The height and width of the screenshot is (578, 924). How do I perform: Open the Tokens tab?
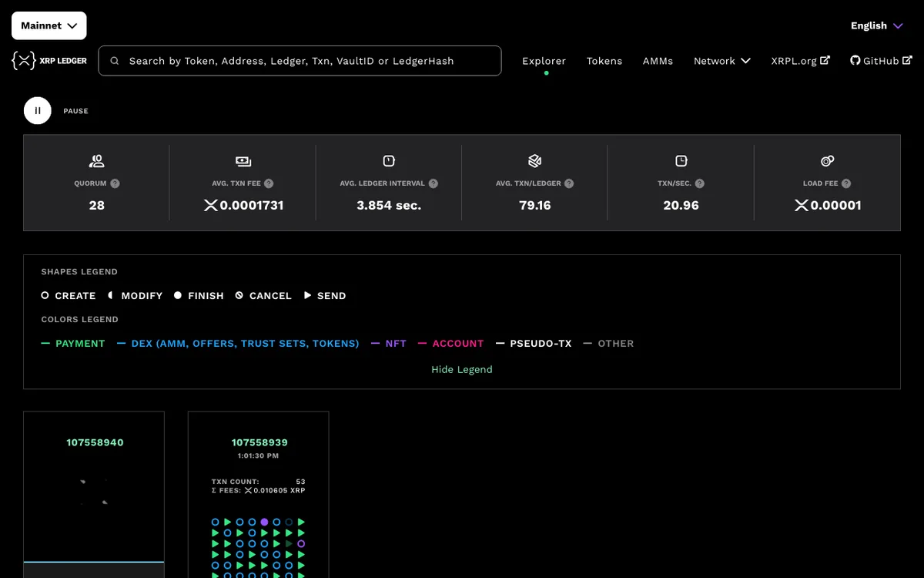604,61
